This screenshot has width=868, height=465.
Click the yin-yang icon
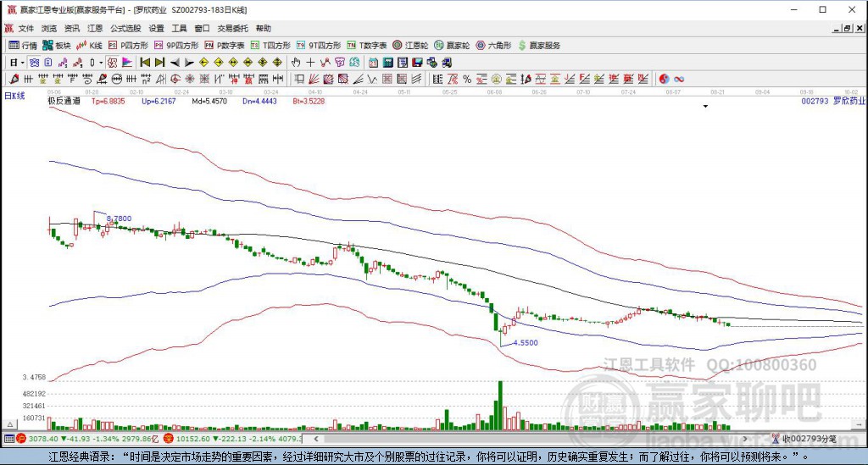665,79
